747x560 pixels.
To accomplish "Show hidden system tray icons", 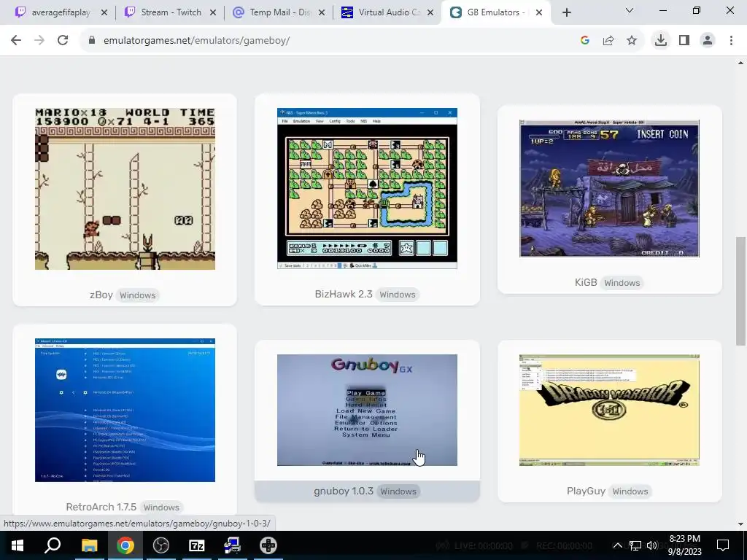I will (617, 545).
